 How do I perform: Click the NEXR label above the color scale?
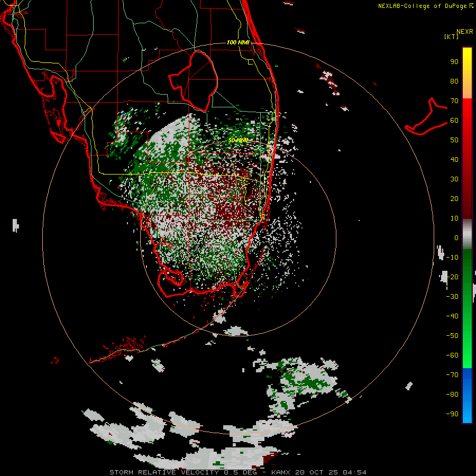click(x=464, y=32)
